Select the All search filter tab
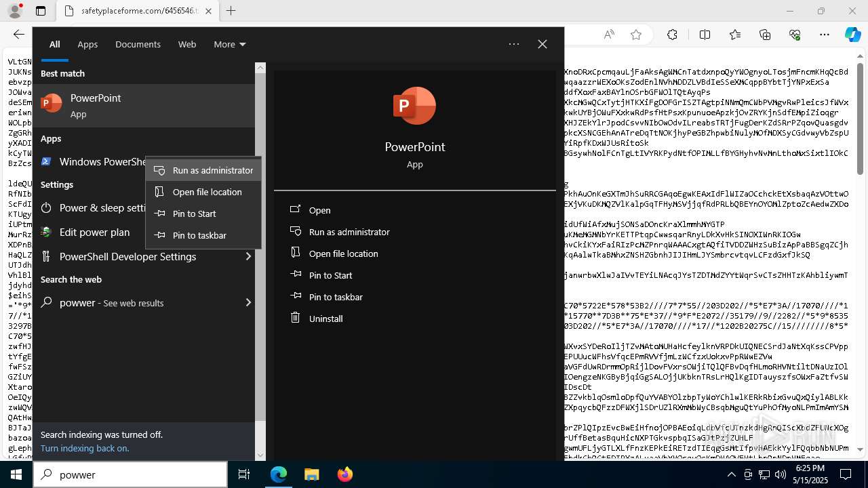Image resolution: width=868 pixels, height=488 pixels. tap(54, 44)
